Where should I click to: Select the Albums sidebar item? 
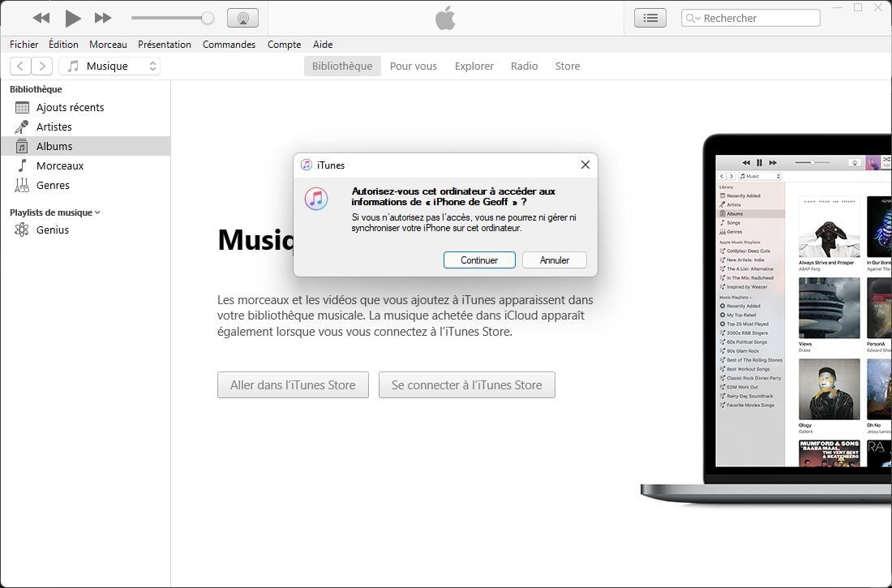(85, 146)
